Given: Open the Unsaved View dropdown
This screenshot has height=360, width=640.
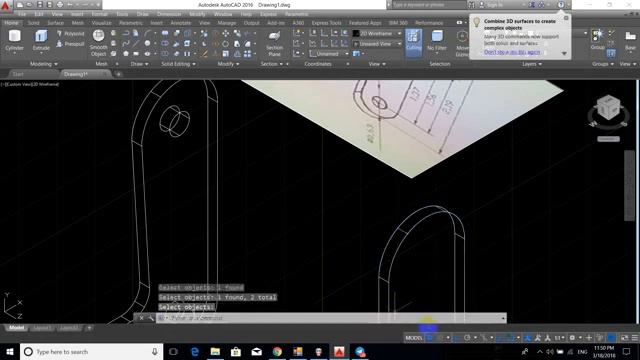Looking at the screenshot, I should pyautogui.click(x=377, y=44).
